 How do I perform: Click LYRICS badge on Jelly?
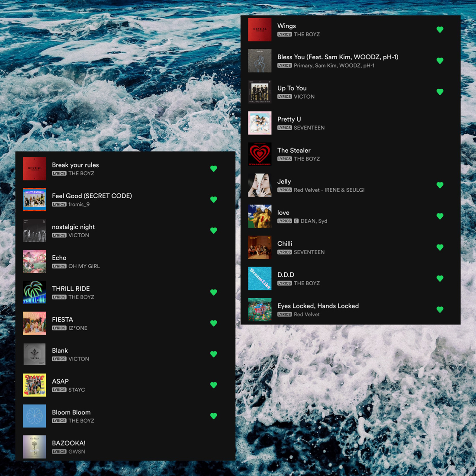pos(284,190)
